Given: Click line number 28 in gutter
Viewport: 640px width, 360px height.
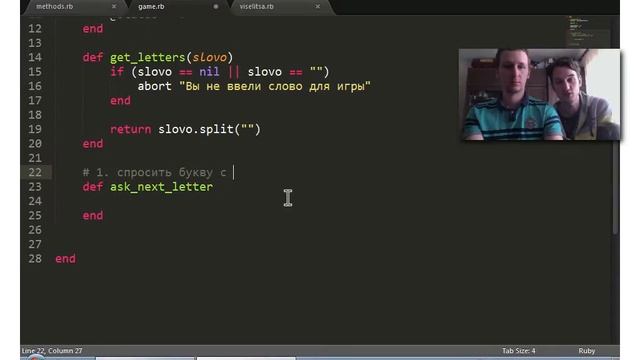Looking at the screenshot, I should pos(35,259).
